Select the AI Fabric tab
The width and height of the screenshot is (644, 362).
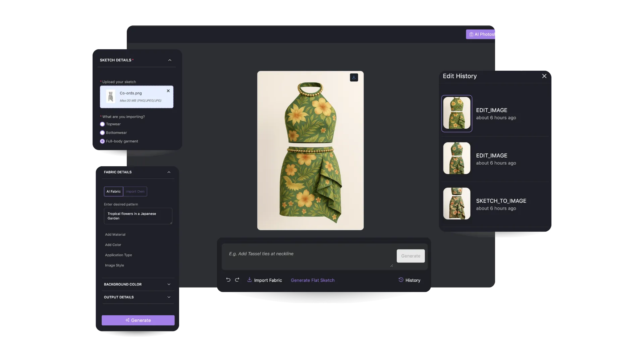tap(113, 191)
